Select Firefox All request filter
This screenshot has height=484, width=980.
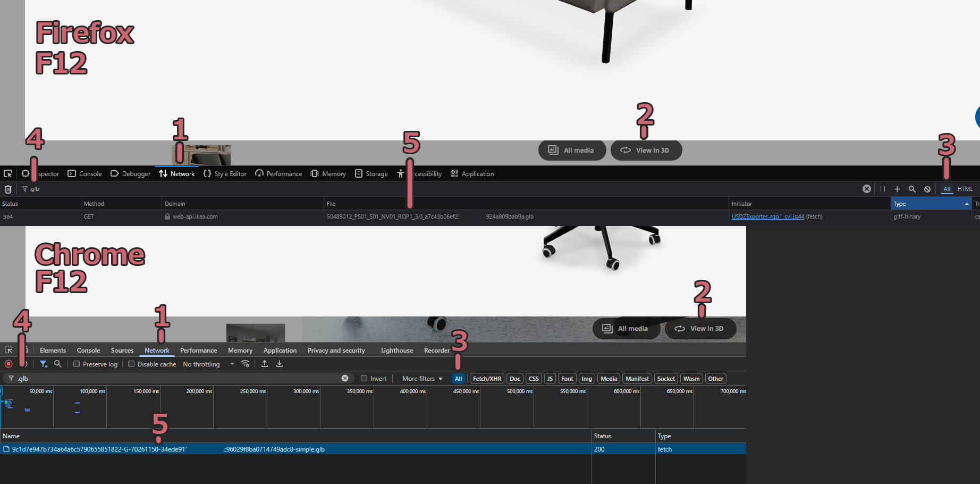pyautogui.click(x=947, y=189)
